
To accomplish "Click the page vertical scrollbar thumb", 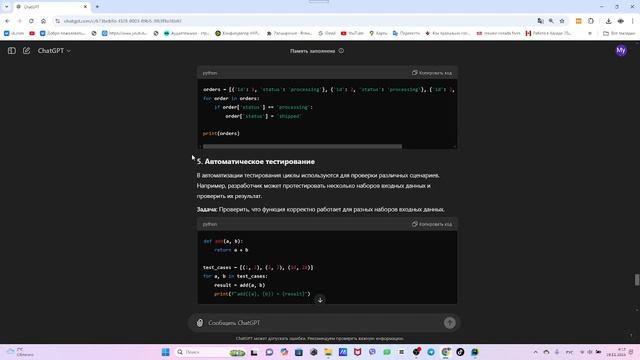I will tap(637, 280).
